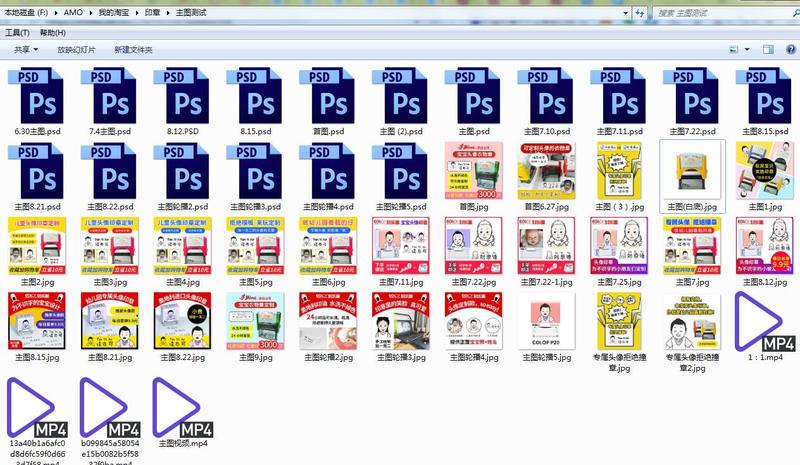This screenshot has width=800, height=465.
Task: Open the 工具(T) menu
Action: coord(17,32)
